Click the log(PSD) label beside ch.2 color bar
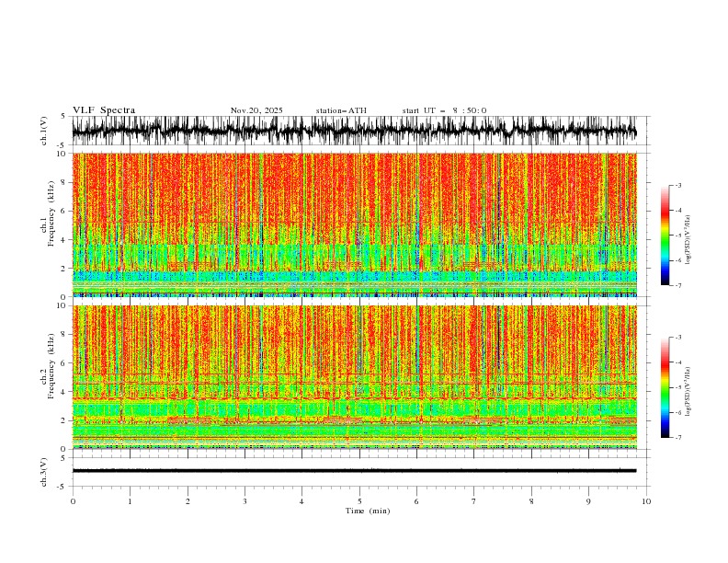The width and height of the screenshot is (728, 563). pos(688,391)
